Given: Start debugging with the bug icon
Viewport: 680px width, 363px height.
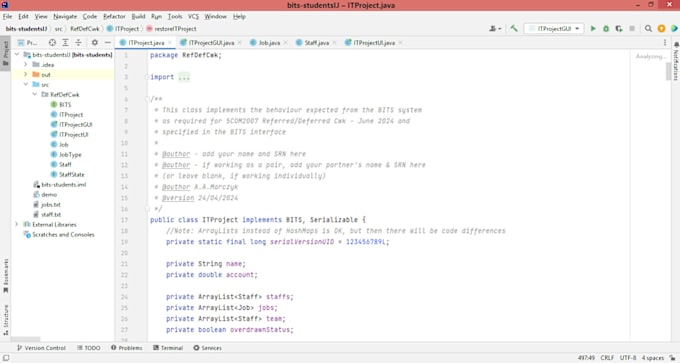Looking at the screenshot, I should tap(606, 29).
